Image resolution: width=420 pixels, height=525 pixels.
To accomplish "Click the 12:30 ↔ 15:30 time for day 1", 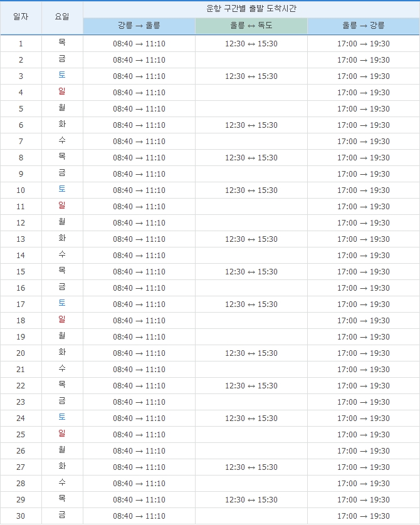I will [x=251, y=44].
